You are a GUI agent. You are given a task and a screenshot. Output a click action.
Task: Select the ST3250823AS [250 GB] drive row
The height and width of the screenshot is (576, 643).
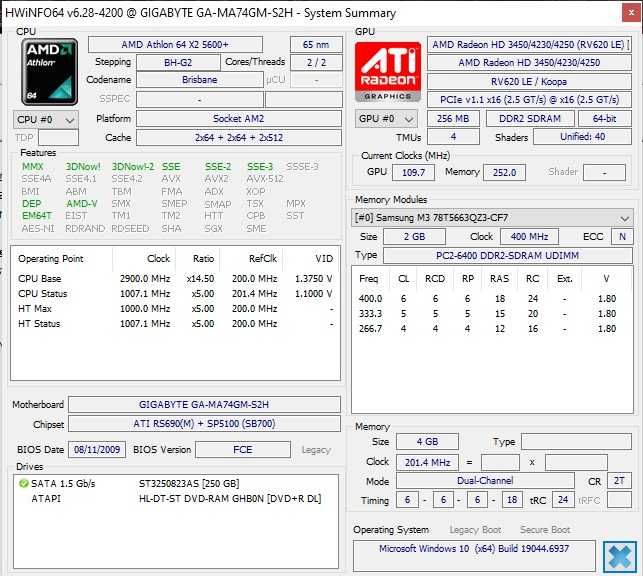tap(176, 484)
